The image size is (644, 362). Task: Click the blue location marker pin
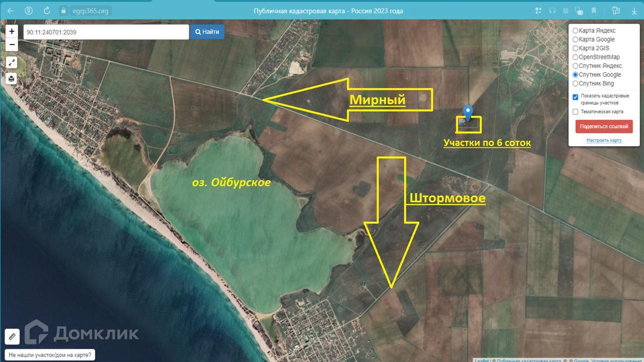[x=468, y=113]
